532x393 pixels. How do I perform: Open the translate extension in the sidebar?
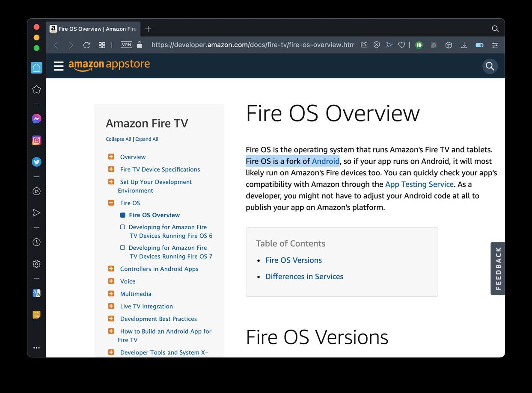(36, 293)
